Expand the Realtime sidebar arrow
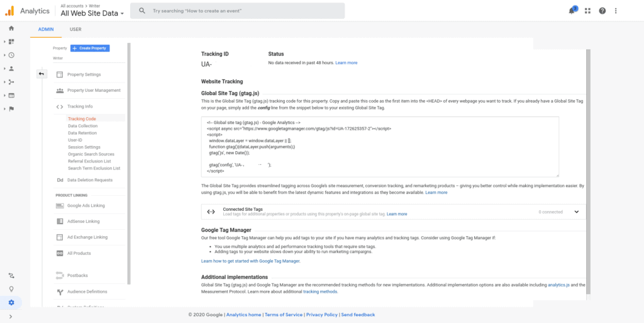The height and width of the screenshot is (323, 644). click(4, 55)
